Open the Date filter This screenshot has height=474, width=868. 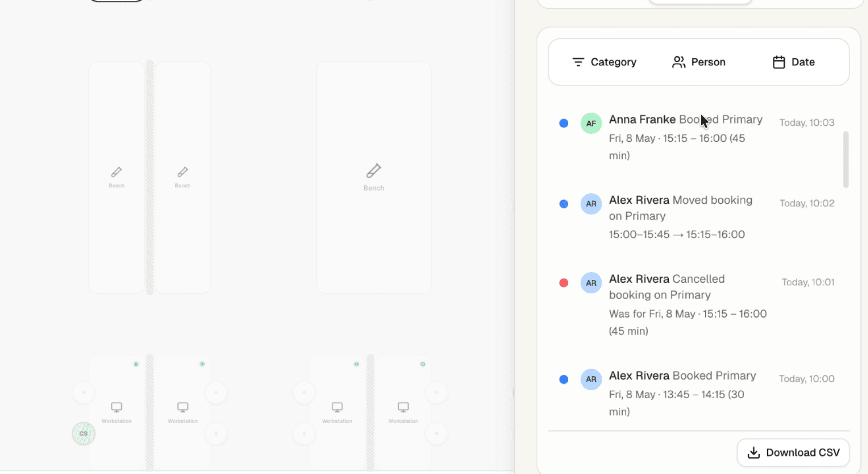(x=793, y=62)
